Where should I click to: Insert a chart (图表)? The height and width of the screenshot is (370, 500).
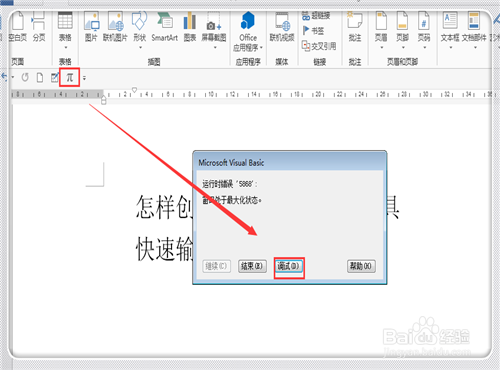click(190, 27)
